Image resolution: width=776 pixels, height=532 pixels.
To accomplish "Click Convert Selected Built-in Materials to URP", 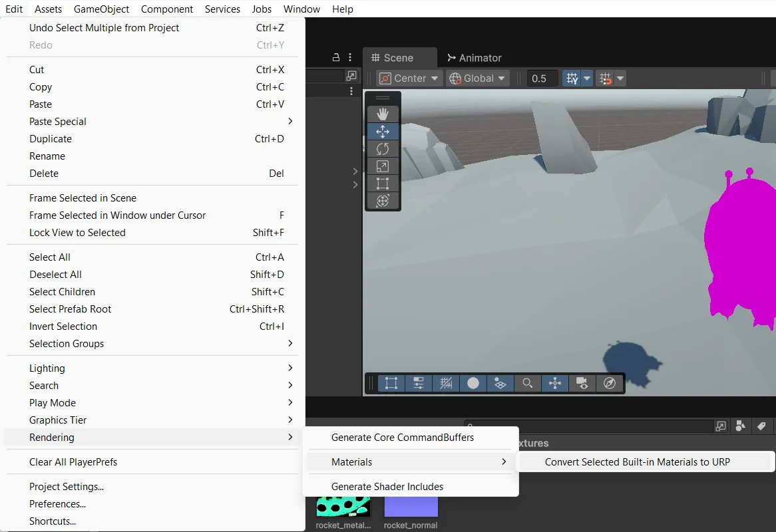I will pyautogui.click(x=645, y=462).
